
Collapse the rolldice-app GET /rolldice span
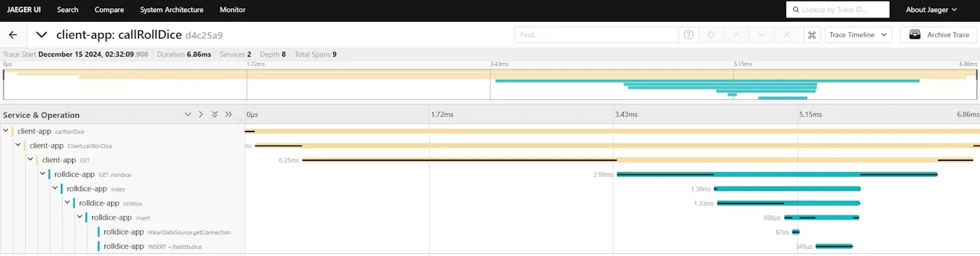(x=42, y=174)
